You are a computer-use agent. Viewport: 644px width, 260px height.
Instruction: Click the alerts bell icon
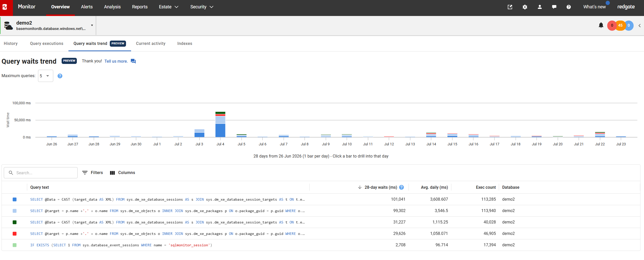point(601,25)
